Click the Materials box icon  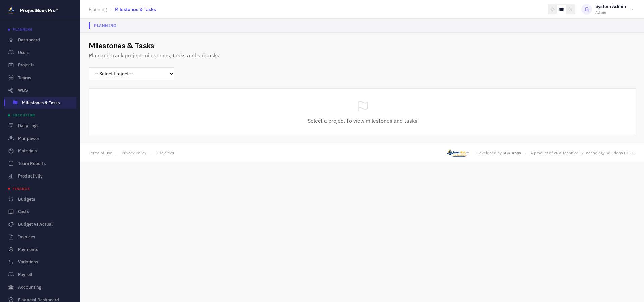point(11,151)
